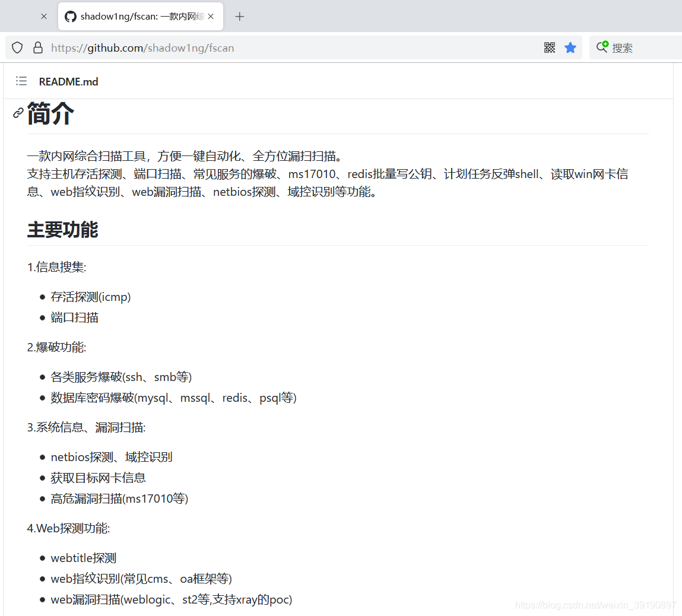This screenshot has height=616, width=682.
Task: Click the magnifier icon with green plus badge
Action: (602, 47)
